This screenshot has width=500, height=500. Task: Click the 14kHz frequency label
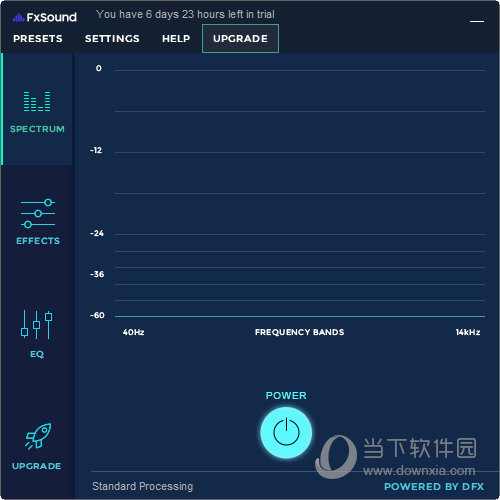pyautogui.click(x=468, y=332)
